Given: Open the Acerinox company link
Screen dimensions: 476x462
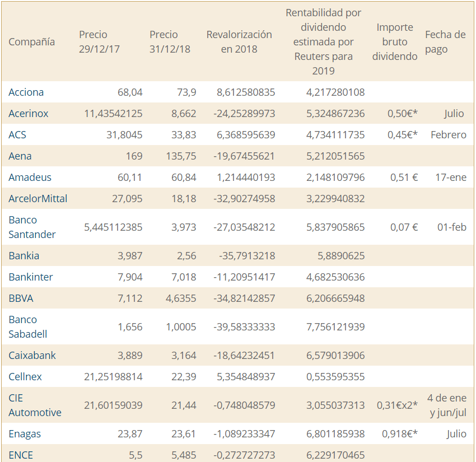Looking at the screenshot, I should 28,114.
